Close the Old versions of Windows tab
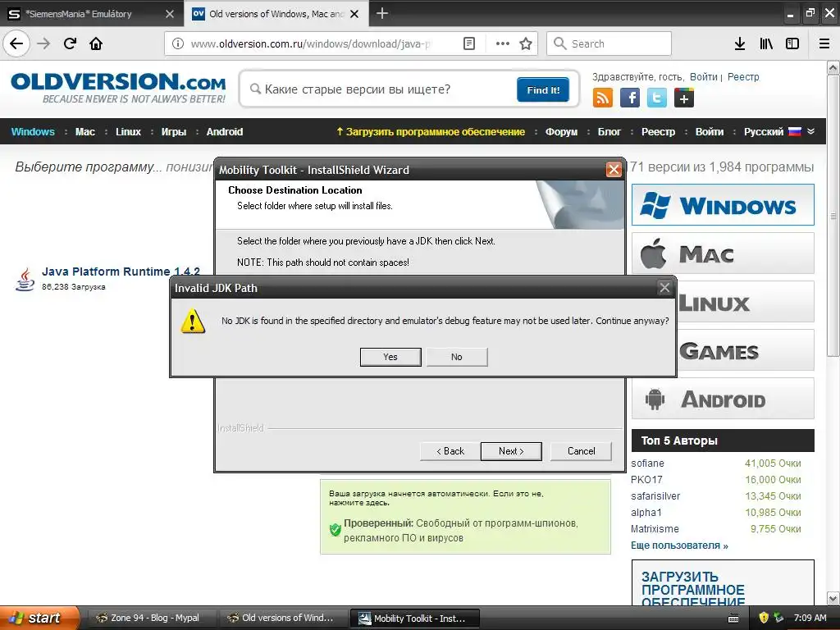 pos(354,14)
